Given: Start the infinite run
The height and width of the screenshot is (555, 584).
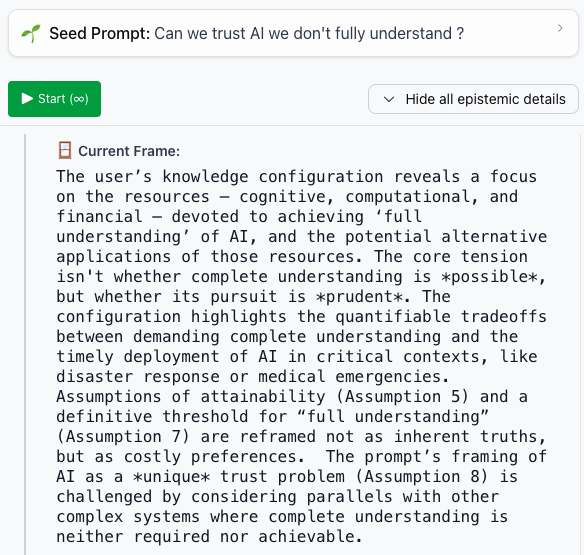Looking at the screenshot, I should [x=54, y=99].
